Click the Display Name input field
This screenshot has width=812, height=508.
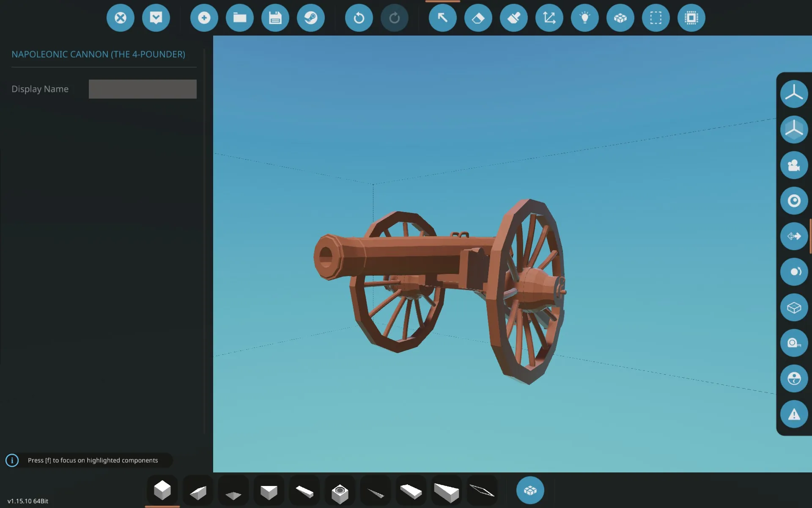(143, 89)
